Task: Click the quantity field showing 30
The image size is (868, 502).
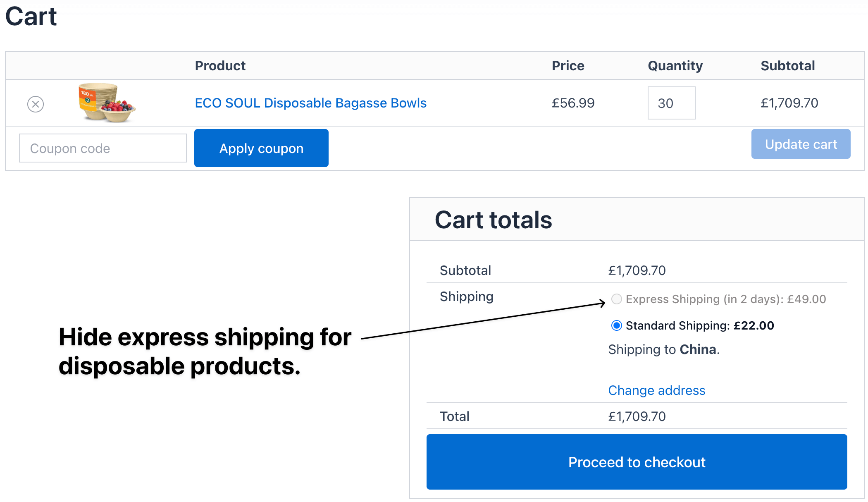Action: 671,103
